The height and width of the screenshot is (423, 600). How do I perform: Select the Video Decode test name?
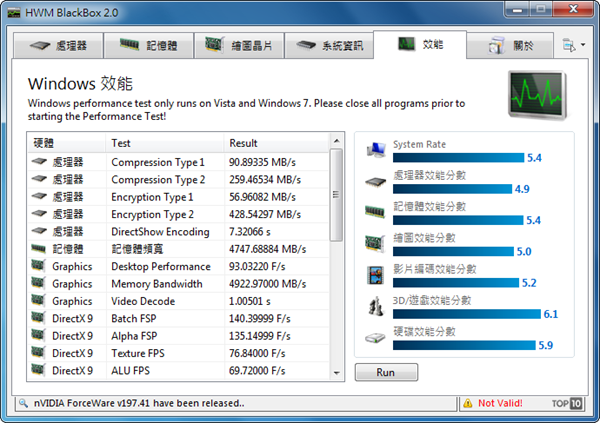[143, 301]
